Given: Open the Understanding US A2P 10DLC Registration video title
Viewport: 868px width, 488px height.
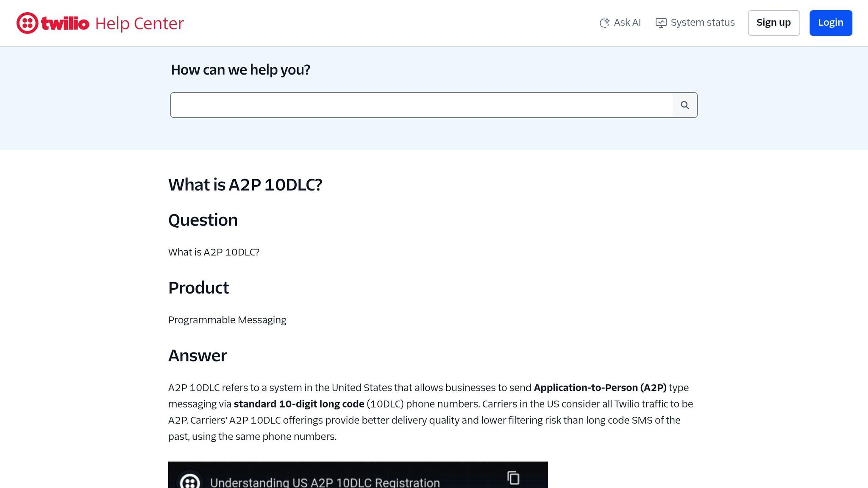Looking at the screenshot, I should (x=325, y=482).
